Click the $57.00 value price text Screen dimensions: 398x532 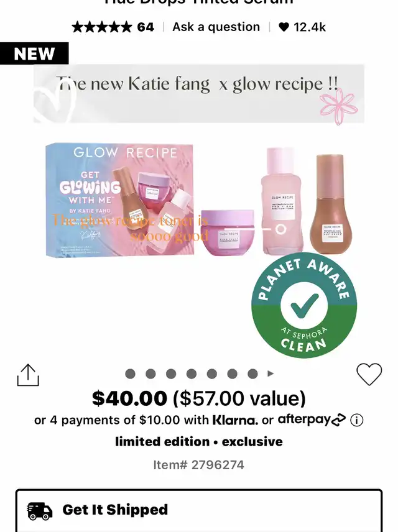pyautogui.click(x=239, y=398)
